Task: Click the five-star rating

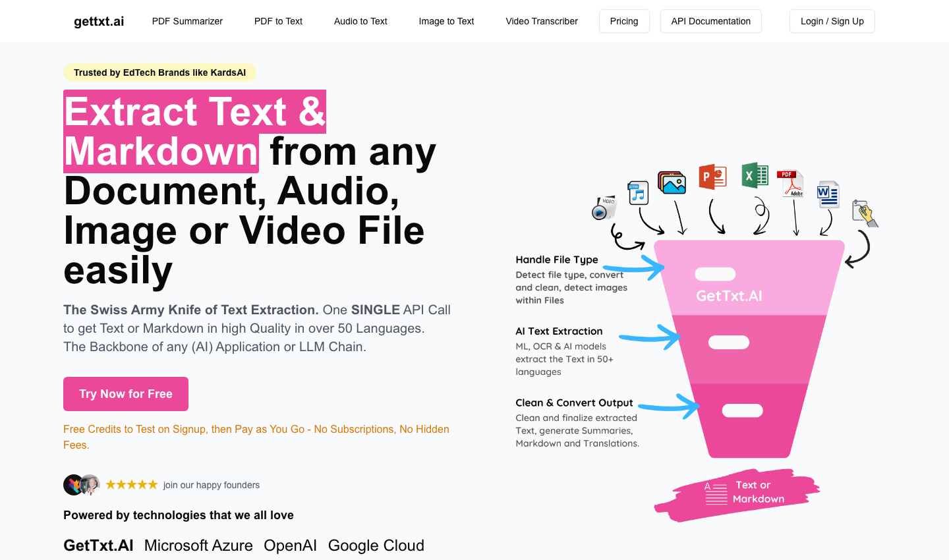Action: (132, 485)
